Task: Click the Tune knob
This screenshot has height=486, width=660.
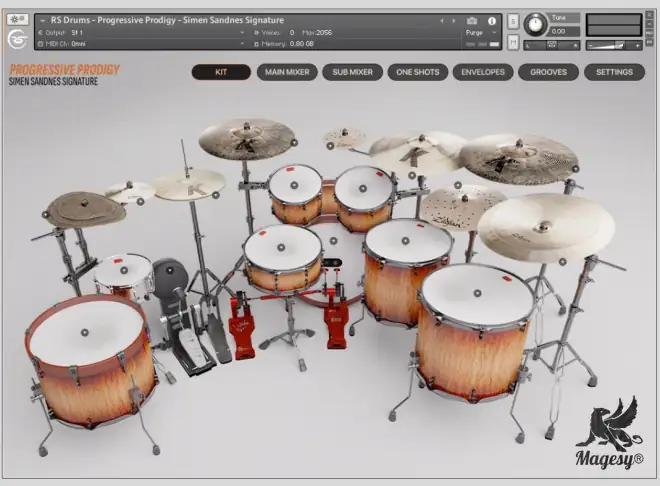Action: [x=535, y=24]
